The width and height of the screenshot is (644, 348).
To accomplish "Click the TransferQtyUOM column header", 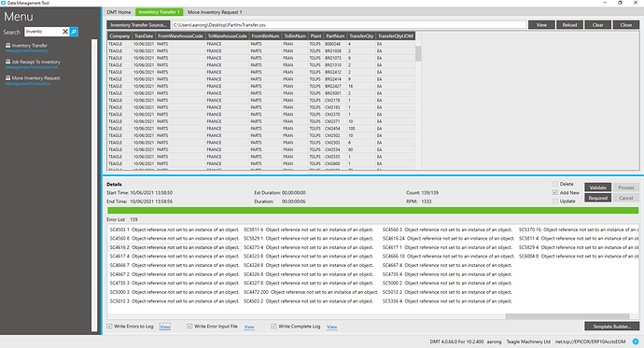I will point(396,36).
